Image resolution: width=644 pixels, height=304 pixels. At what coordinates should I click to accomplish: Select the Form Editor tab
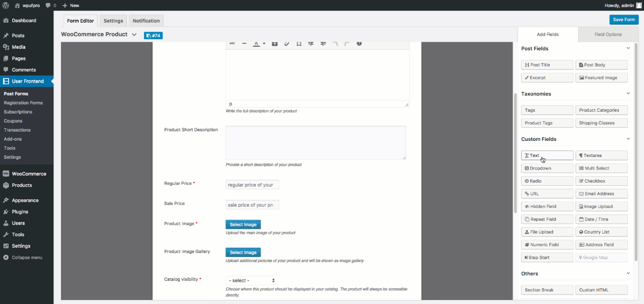pyautogui.click(x=81, y=21)
